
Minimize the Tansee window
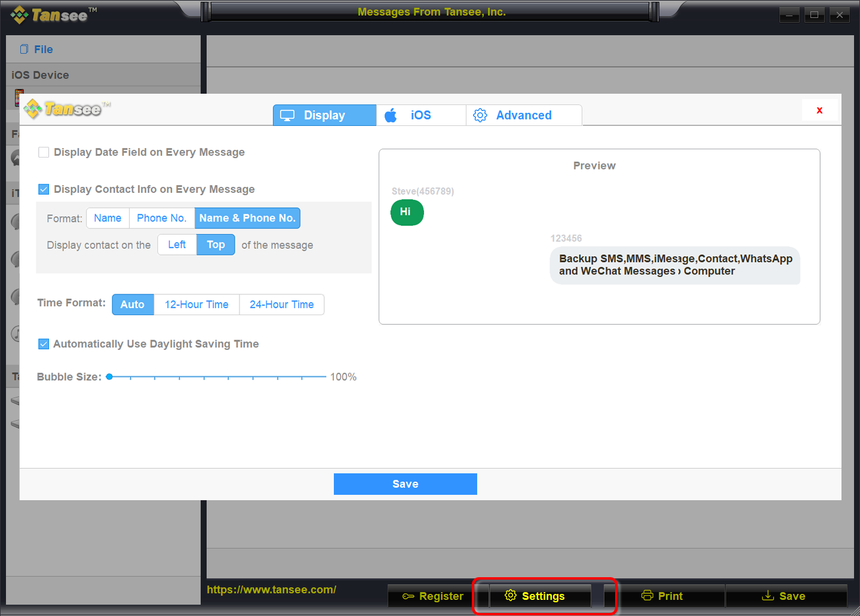789,15
